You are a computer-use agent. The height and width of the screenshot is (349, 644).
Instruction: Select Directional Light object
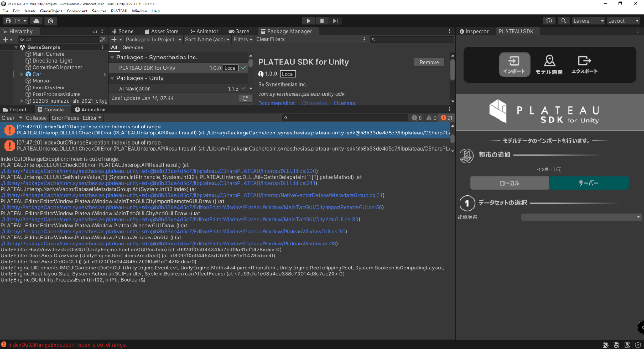[x=52, y=61]
